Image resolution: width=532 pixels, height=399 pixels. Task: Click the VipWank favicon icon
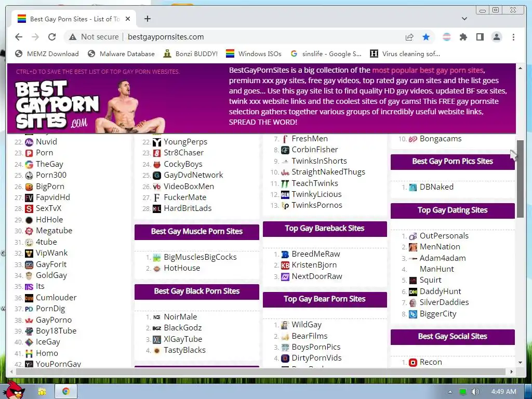point(29,254)
